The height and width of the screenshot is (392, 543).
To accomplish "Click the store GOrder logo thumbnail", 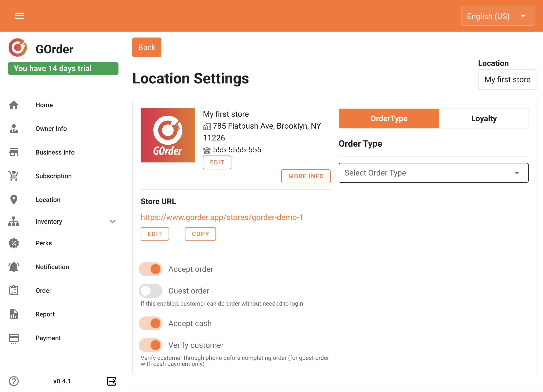I will [x=168, y=135].
